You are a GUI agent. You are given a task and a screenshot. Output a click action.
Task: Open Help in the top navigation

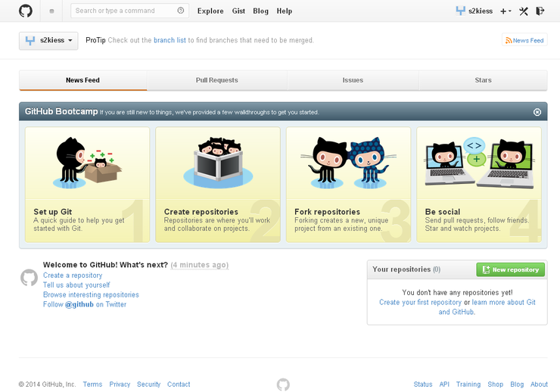click(285, 11)
